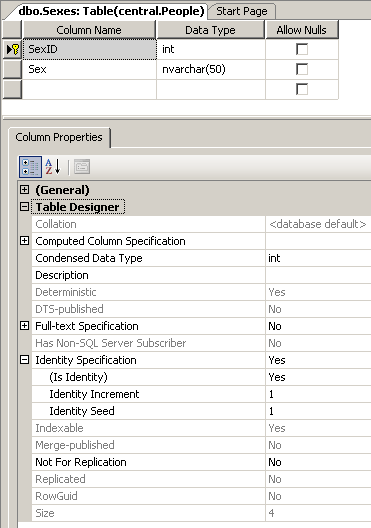Click the Alphabetical A-Z sort icon

[x=53, y=167]
